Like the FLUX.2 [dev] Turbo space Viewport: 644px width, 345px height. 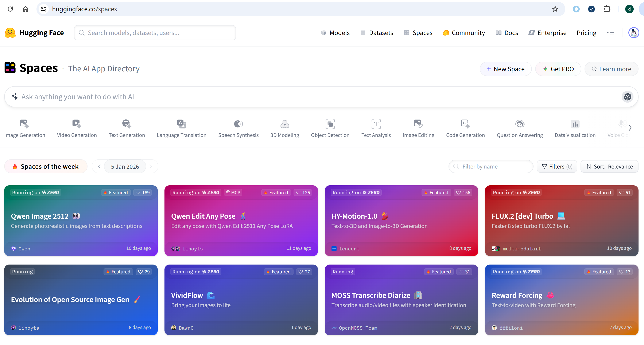pyautogui.click(x=625, y=193)
